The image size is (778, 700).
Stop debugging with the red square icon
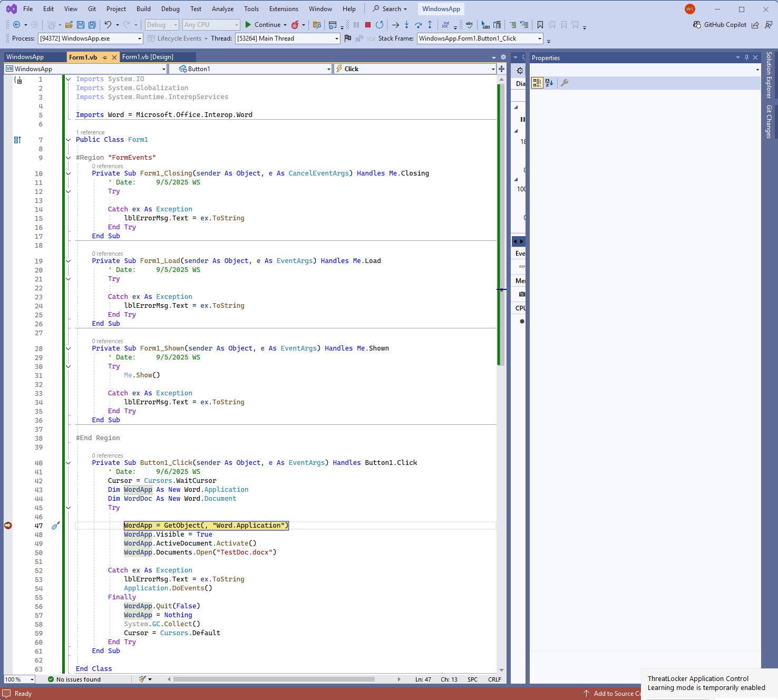click(x=368, y=25)
